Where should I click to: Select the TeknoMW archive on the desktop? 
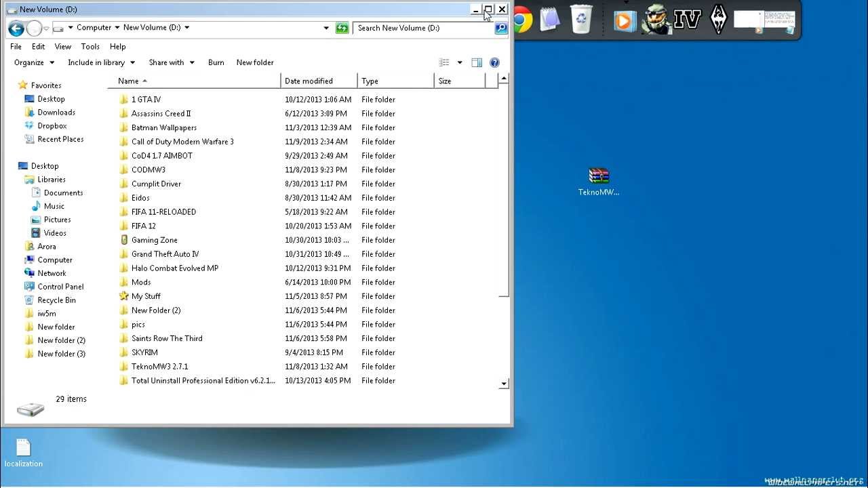click(x=599, y=182)
